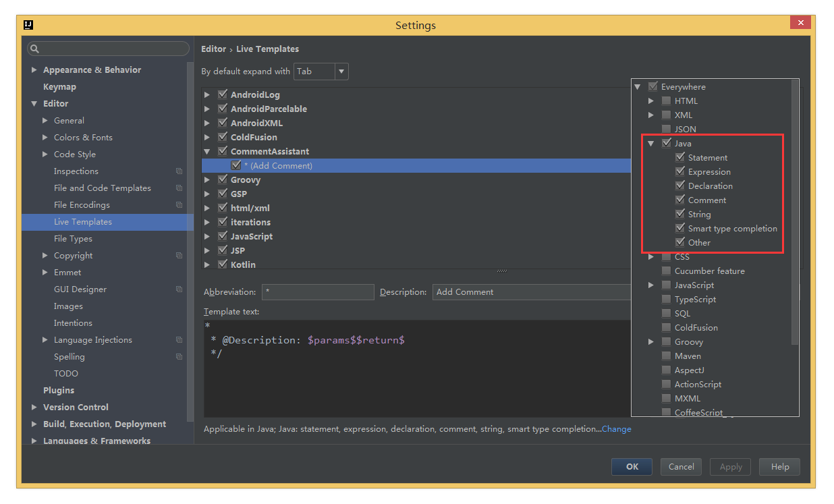
Task: Enable the Maven context checkbox
Action: (x=667, y=356)
